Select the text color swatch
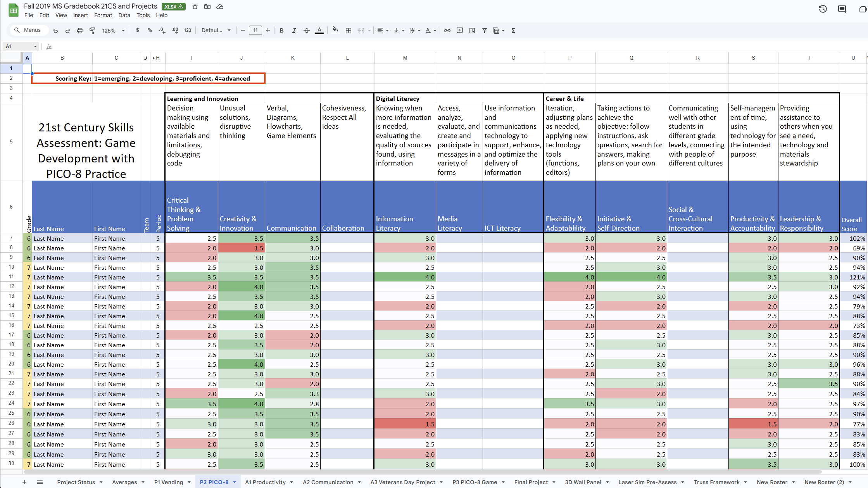Viewport: 868px width, 488px height. click(x=319, y=30)
